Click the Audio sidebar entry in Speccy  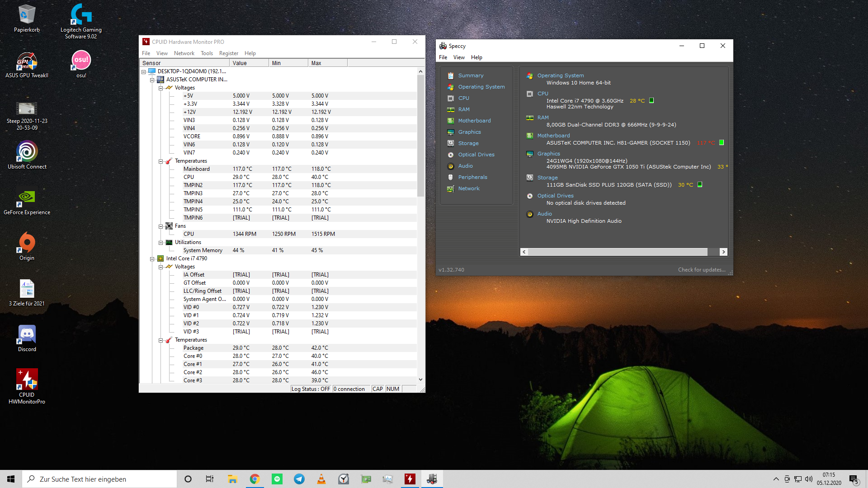coord(465,166)
